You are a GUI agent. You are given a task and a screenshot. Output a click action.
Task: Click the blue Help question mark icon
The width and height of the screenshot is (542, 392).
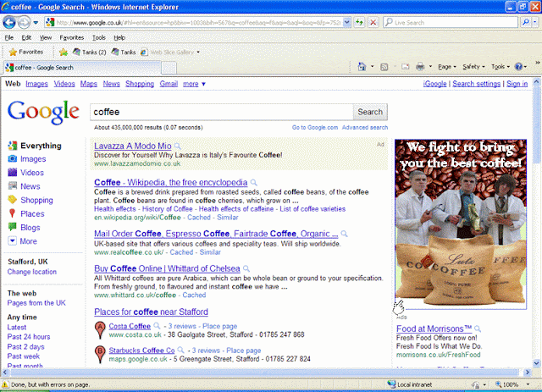tap(518, 67)
